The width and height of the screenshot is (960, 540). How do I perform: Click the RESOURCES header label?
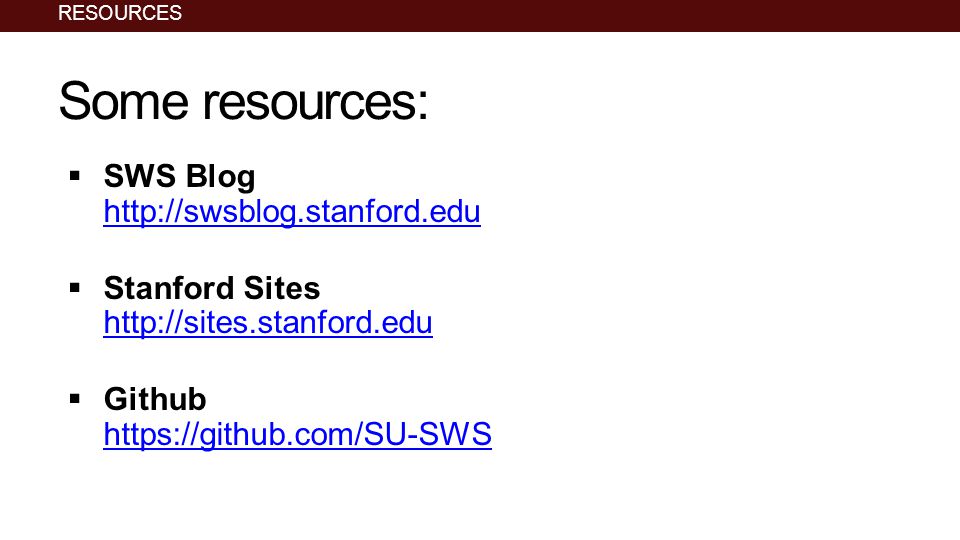click(x=120, y=13)
